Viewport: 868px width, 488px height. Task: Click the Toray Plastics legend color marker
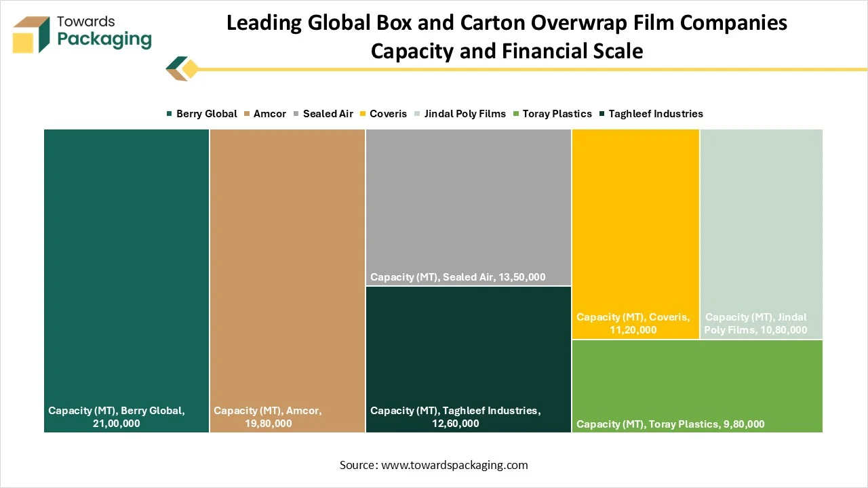(516, 114)
